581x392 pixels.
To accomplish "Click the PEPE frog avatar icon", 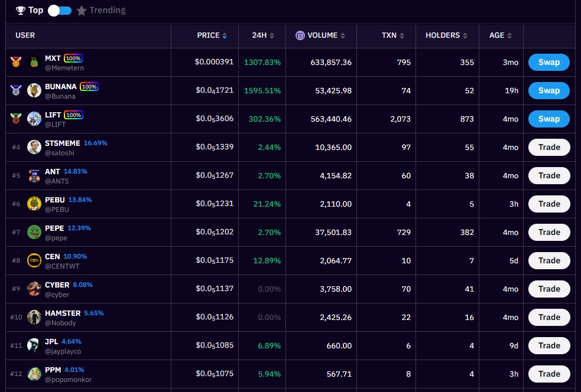I will (x=34, y=232).
